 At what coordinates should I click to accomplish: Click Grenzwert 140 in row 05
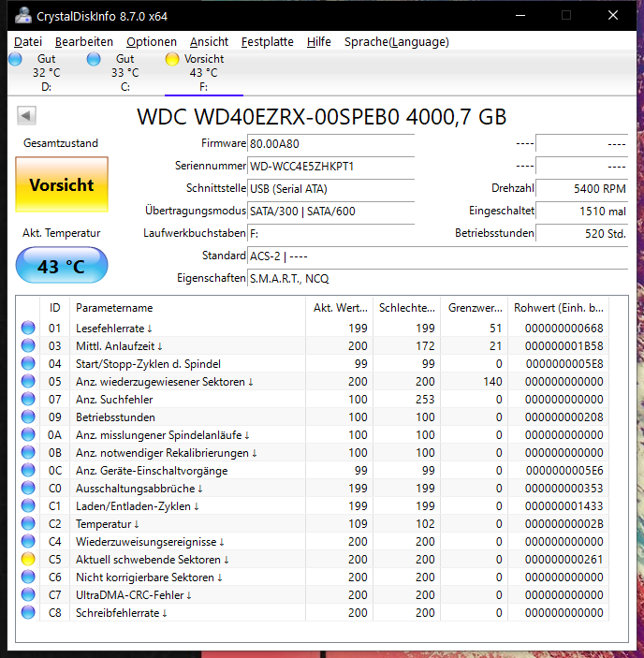[492, 382]
